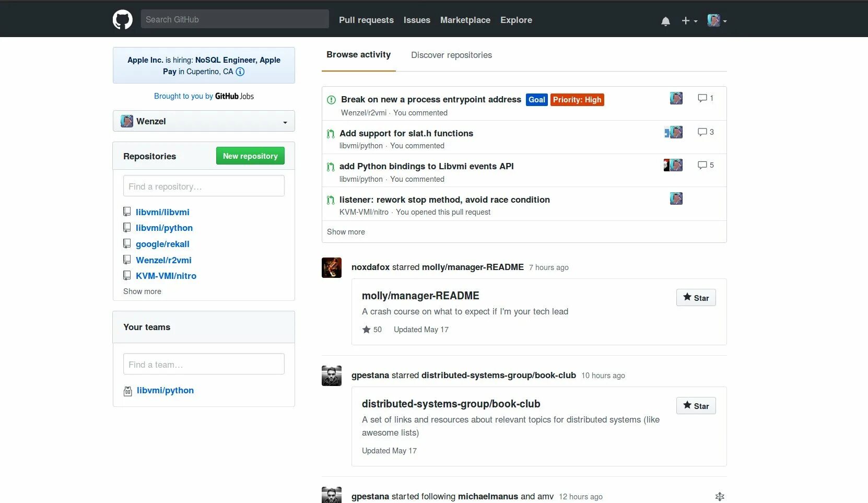Click the Priority: High label
This screenshot has width=868, height=503.
[577, 100]
